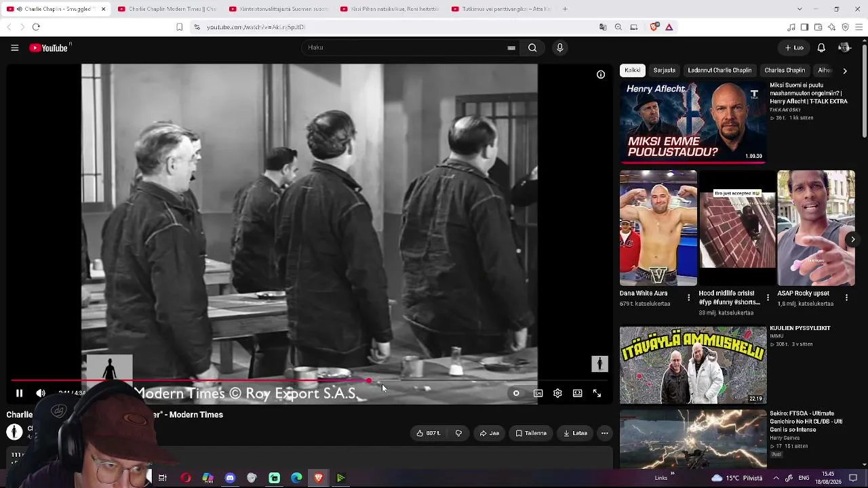Click the search magnifier button
Screen dimensions: 868x488
[532, 47]
